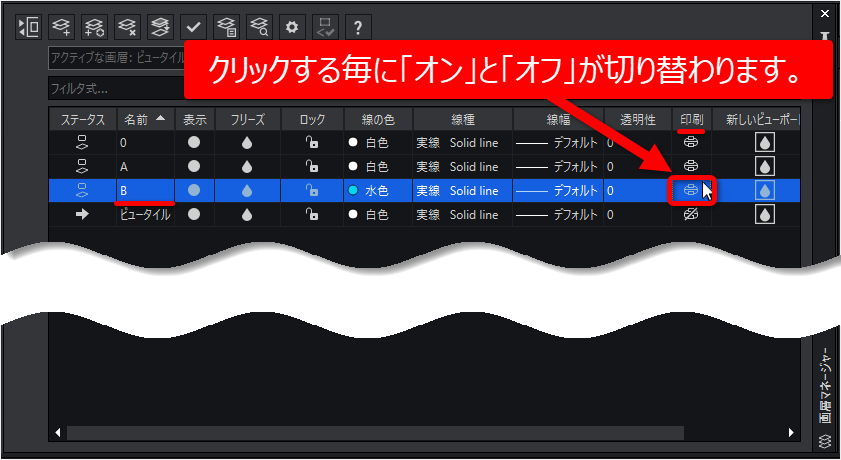Click the horizontal scrollbar left arrow
Viewport: 841px width, 460px height.
58,433
